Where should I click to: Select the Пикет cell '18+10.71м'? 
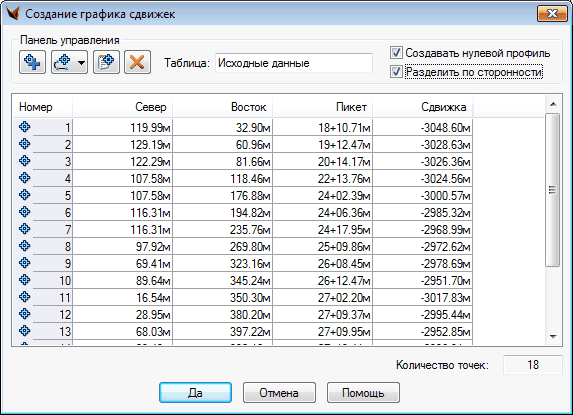click(x=322, y=127)
